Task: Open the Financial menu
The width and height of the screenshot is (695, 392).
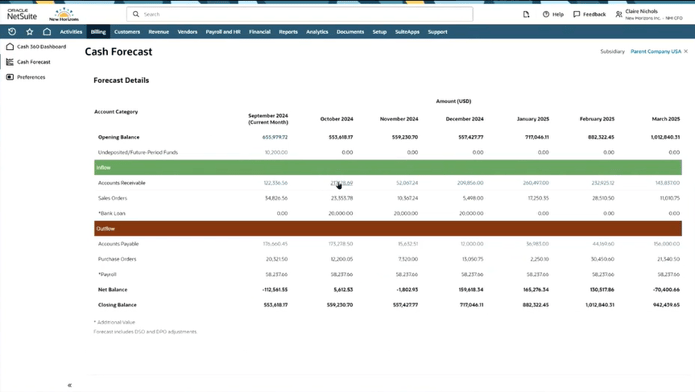Action: (x=260, y=32)
